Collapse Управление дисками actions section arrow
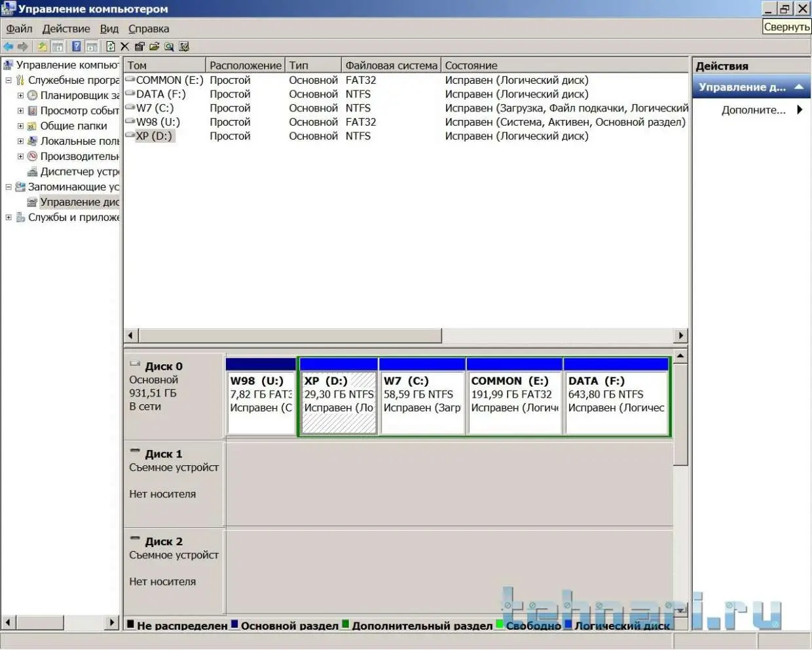This screenshot has height=650, width=812. point(799,86)
